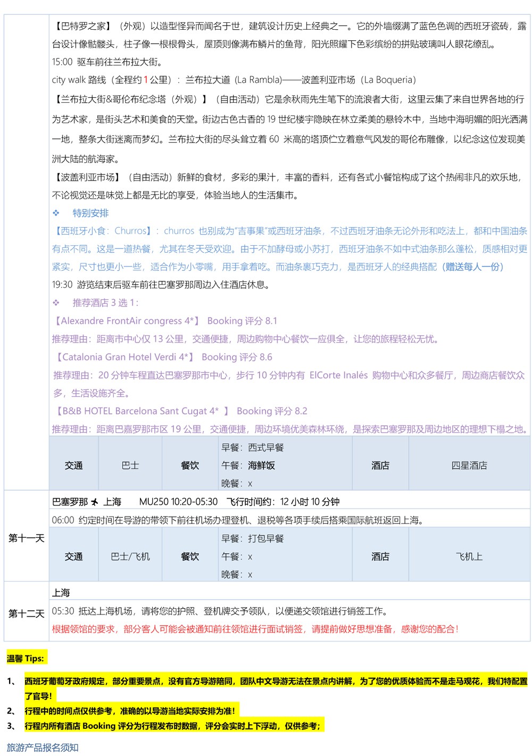Click the red embassy interview notice text
This screenshot has height=756, width=532.
[x=255, y=629]
